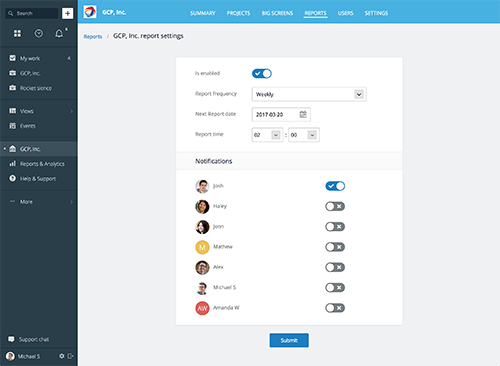Open the notifications bell icon
The height and width of the screenshot is (366, 500).
59,33
